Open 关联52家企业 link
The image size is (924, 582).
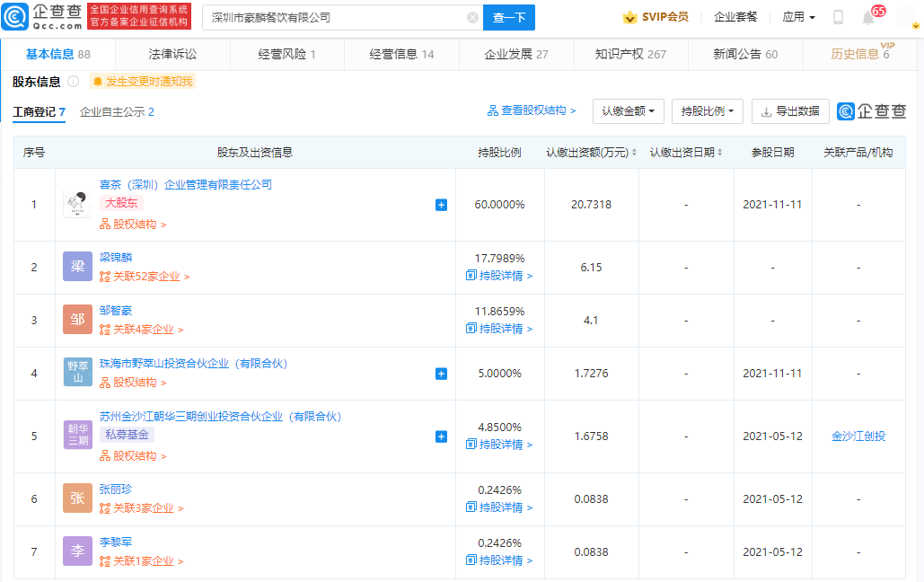click(145, 277)
